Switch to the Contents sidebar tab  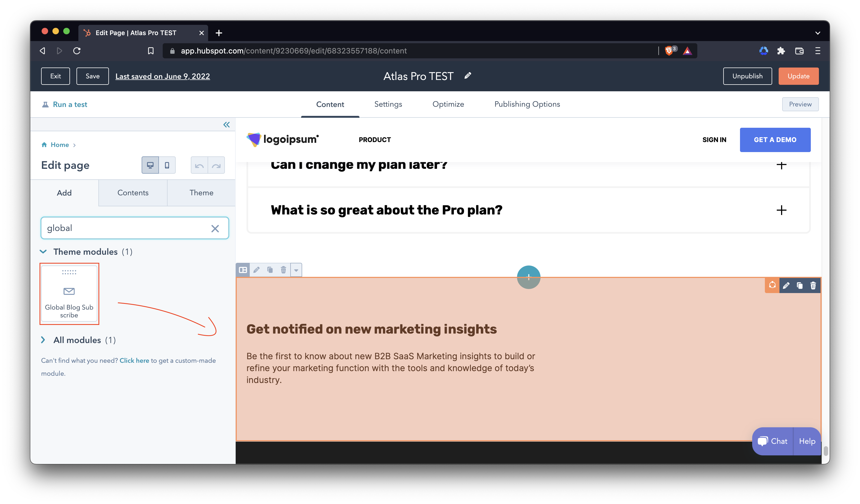(133, 193)
